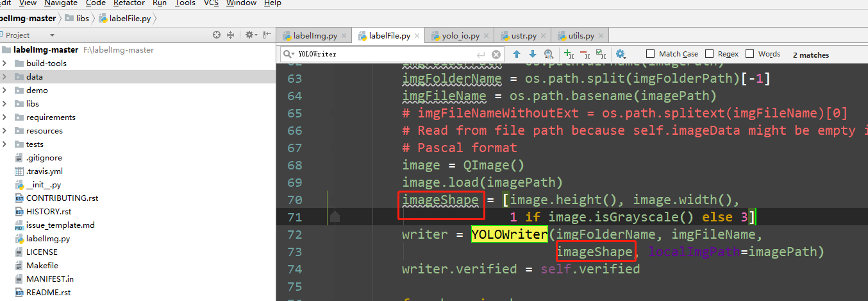This screenshot has width=868, height=301.
Task: Expand the demo folder
Action: pyautogui.click(x=4, y=90)
